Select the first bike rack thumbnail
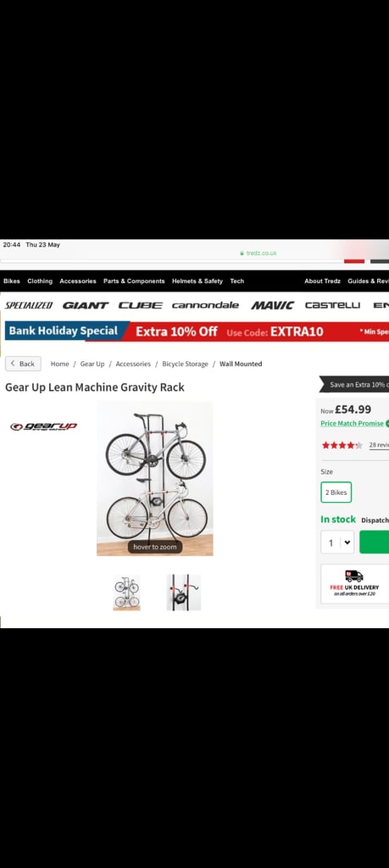The height and width of the screenshot is (868, 389). point(127,593)
